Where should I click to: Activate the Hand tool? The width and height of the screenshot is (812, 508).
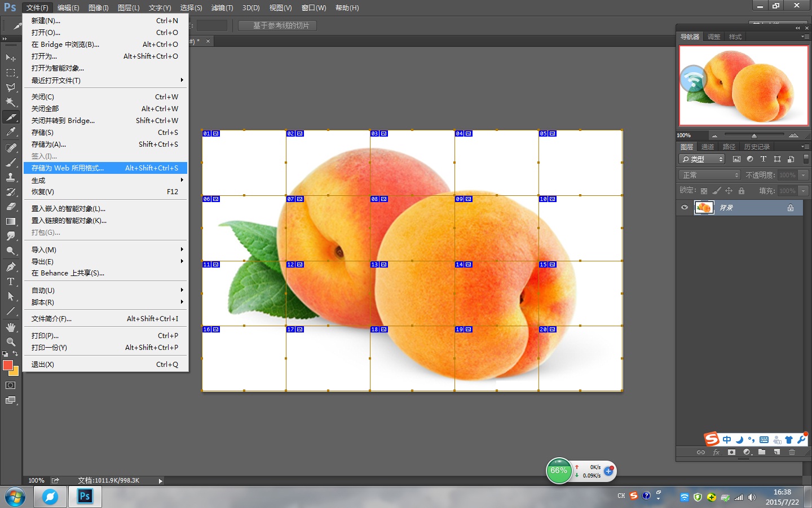[x=10, y=327]
